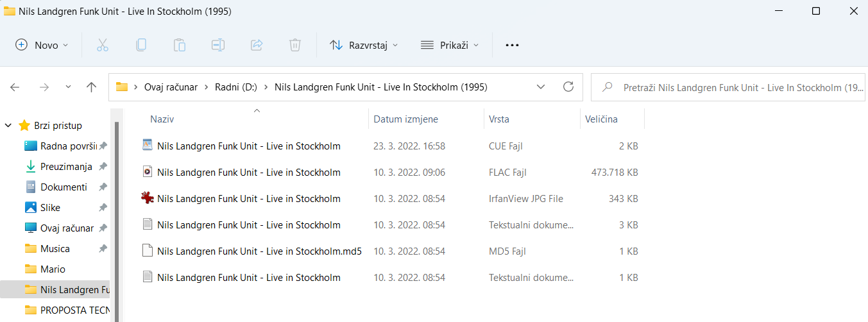868x322 pixels.
Task: Click the FLAC Fajl type cell
Action: click(508, 172)
